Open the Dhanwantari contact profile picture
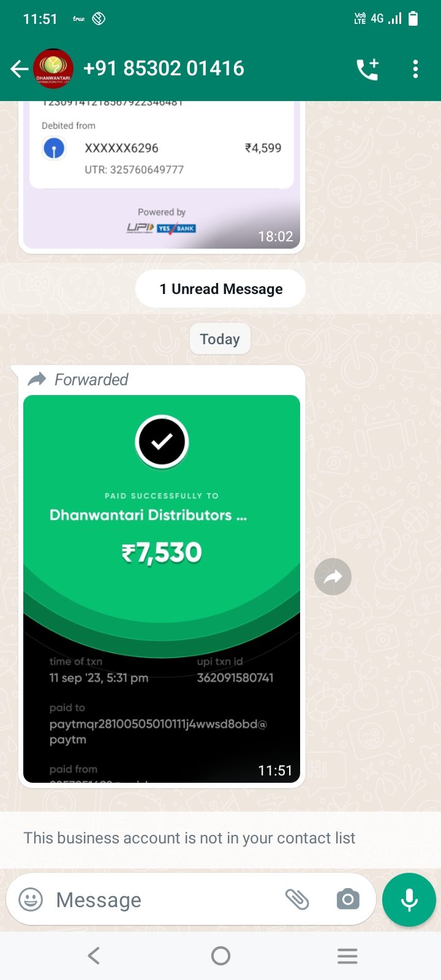This screenshot has width=441, height=980. click(x=53, y=69)
